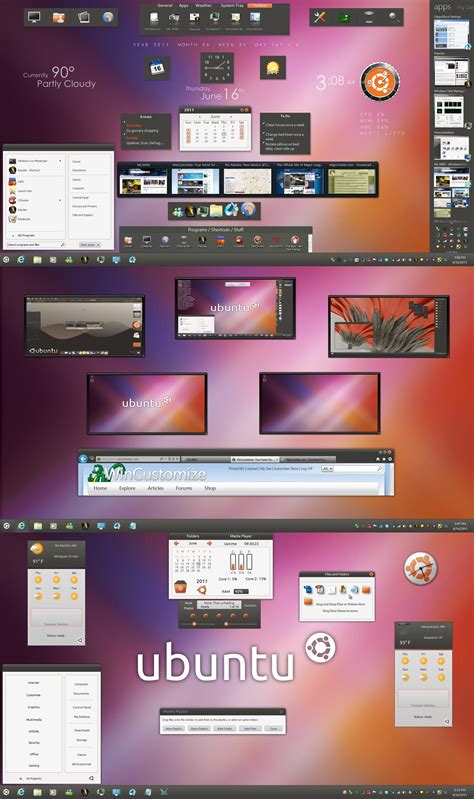The height and width of the screenshot is (799, 474).
Task: Expand the Windows Live Messenger jump-list arrow
Action: (60, 161)
